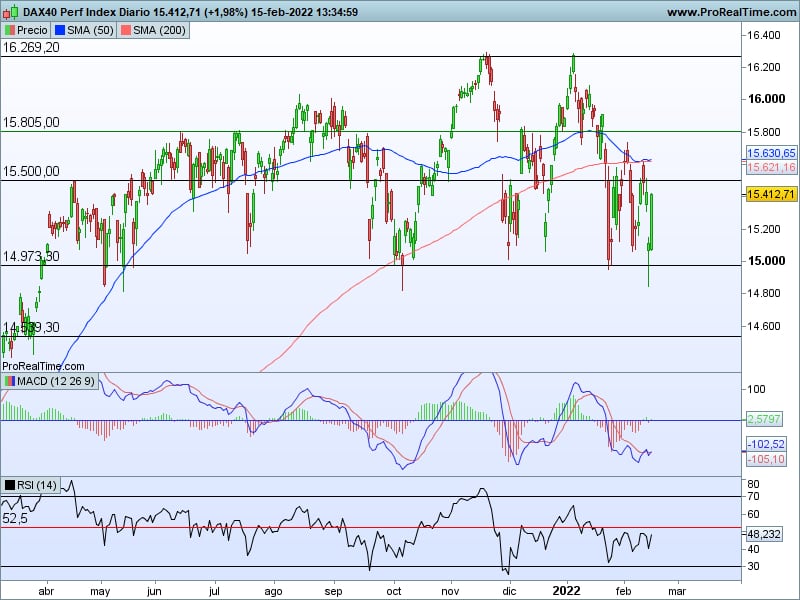Screen dimensions: 800x600
Task: Click the MACD indicator color icon
Action: (10, 381)
